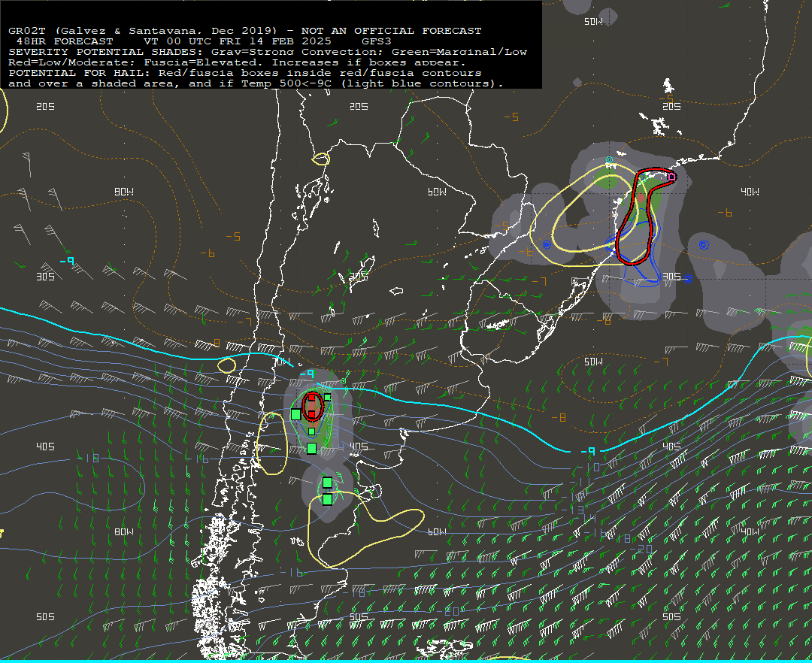
Task: Click the '70W' longitude label
Action: [282, 362]
